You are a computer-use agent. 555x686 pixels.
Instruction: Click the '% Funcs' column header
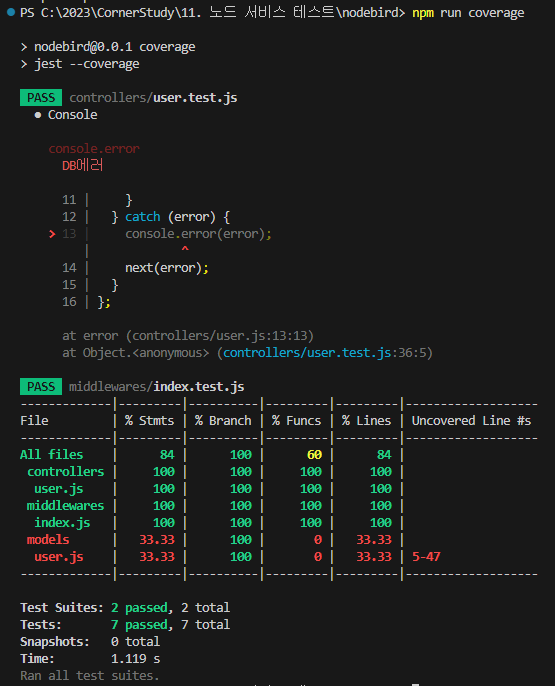[296, 421]
